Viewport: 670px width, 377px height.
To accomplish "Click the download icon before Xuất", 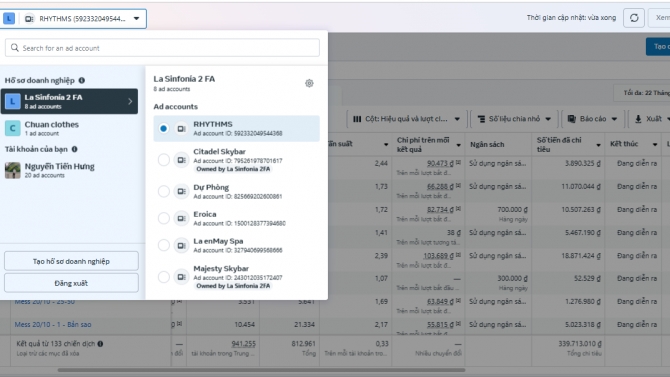I will [x=638, y=119].
